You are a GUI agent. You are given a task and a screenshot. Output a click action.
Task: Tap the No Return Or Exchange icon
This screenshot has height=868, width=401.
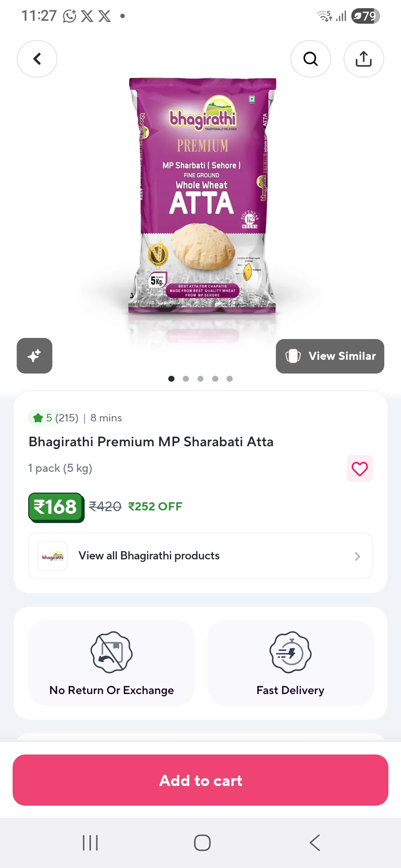click(111, 652)
